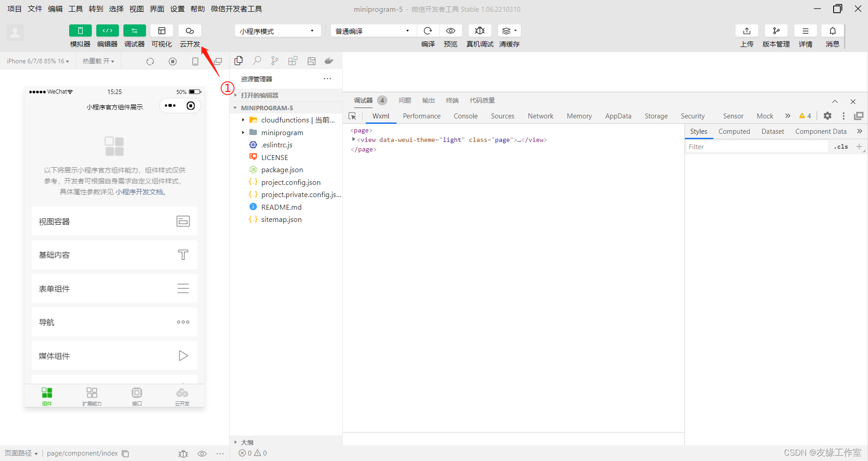The height and width of the screenshot is (461, 868).
Task: Open the 导航 component category
Action: pos(114,322)
